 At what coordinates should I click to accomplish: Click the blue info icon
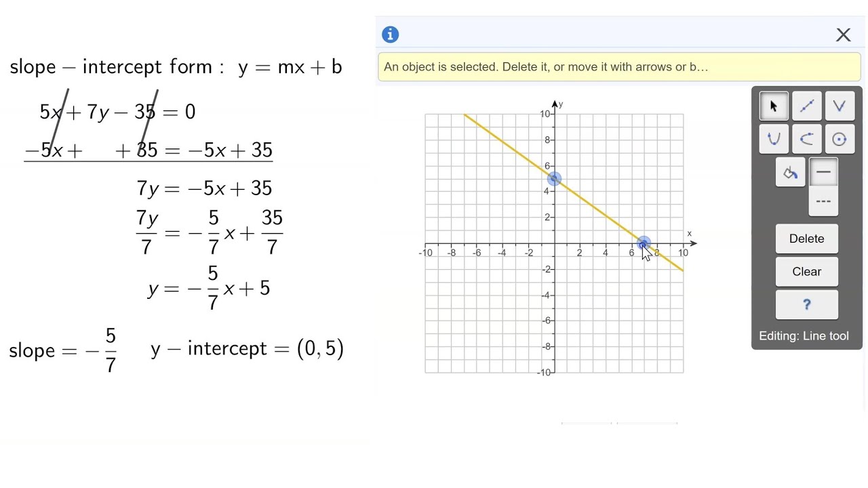(x=390, y=35)
